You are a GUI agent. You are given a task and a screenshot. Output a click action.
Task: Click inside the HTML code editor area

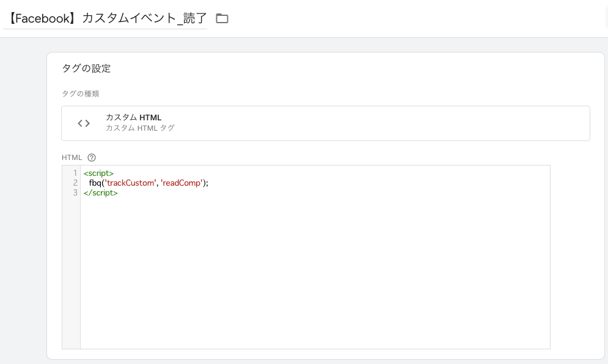[x=315, y=257]
